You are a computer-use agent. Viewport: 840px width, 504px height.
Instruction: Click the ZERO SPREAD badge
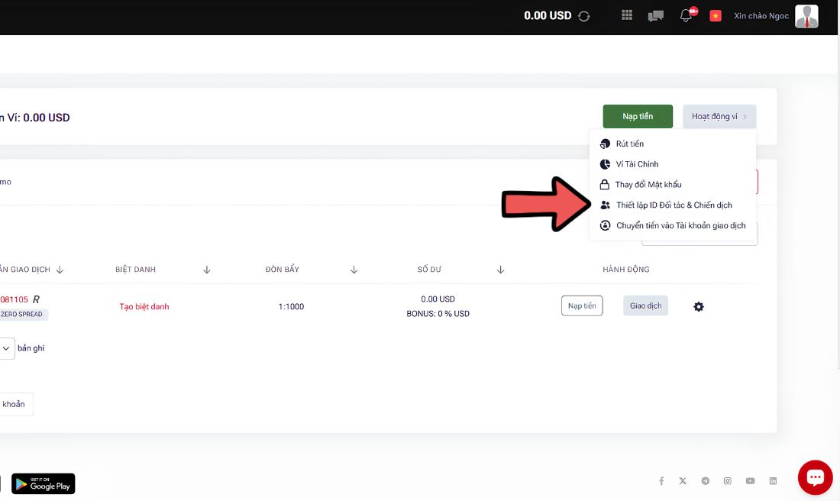22,315
